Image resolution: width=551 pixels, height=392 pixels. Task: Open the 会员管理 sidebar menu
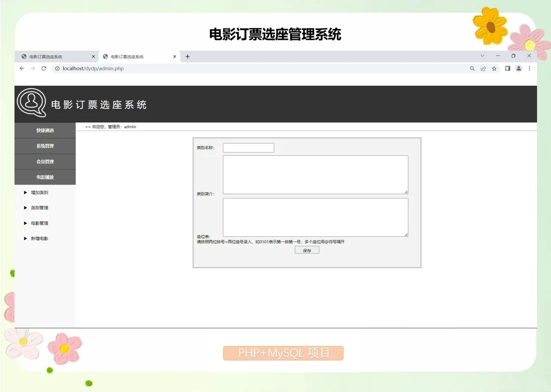(44, 161)
